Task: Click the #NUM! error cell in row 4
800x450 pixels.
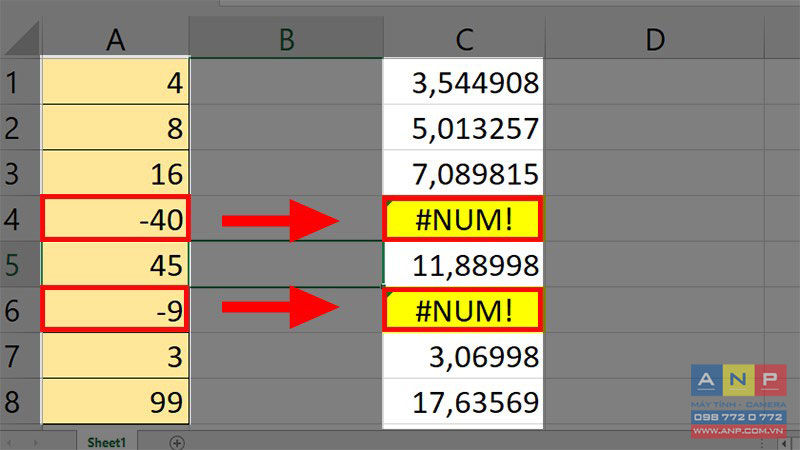Action: point(463,218)
